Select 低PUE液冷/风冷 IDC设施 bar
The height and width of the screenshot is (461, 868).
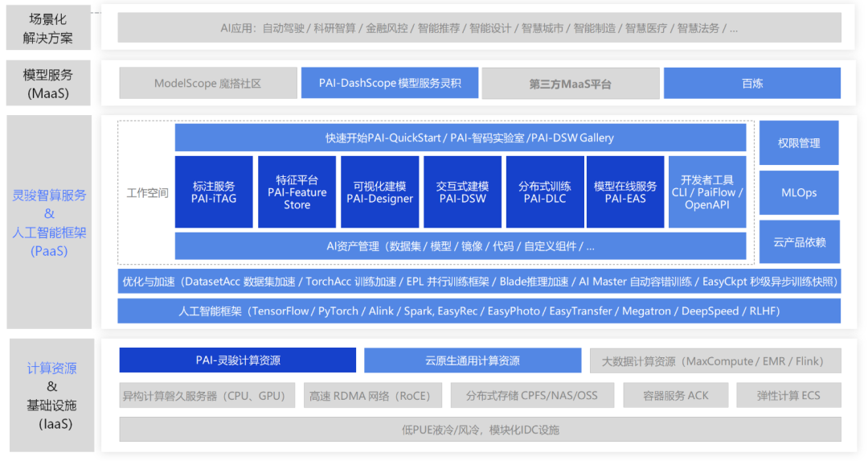coord(481,430)
